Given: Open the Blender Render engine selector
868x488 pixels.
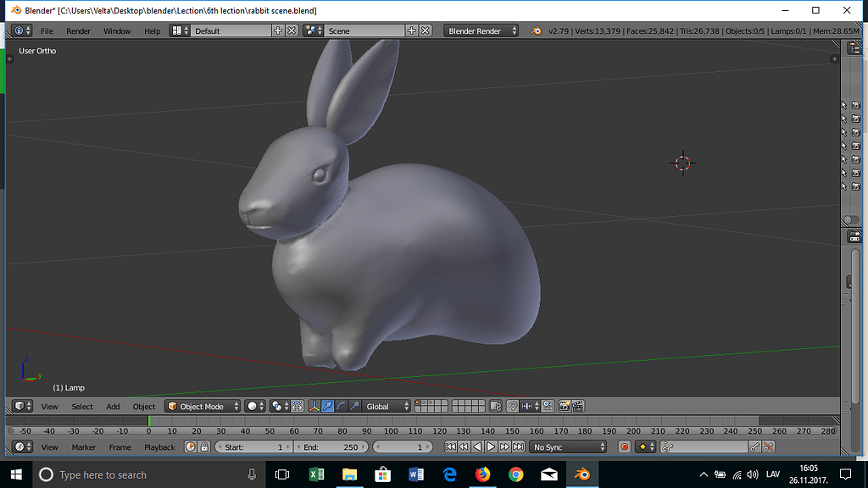Looking at the screenshot, I should click(x=481, y=30).
